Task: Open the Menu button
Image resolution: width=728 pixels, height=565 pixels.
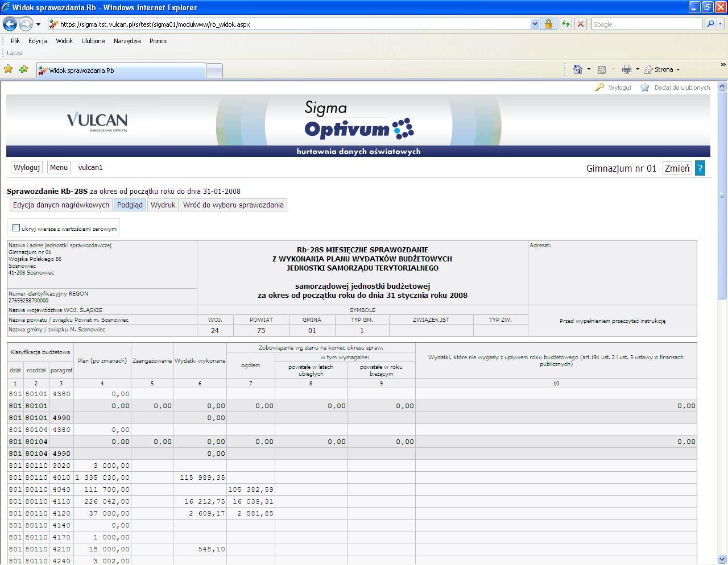Action: tap(59, 168)
